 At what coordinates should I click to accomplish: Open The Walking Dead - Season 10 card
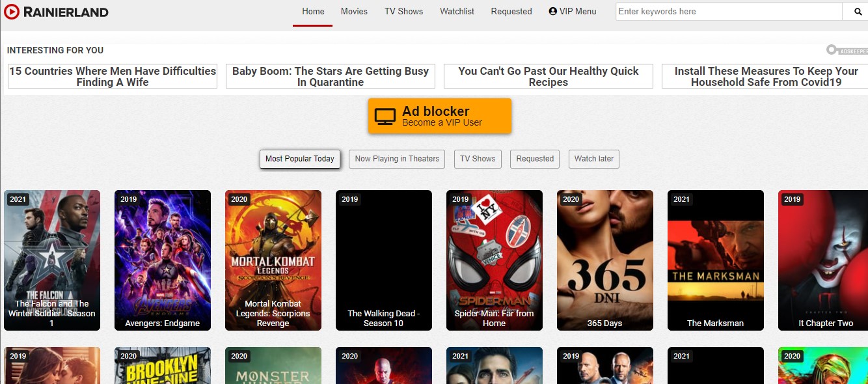click(384, 260)
